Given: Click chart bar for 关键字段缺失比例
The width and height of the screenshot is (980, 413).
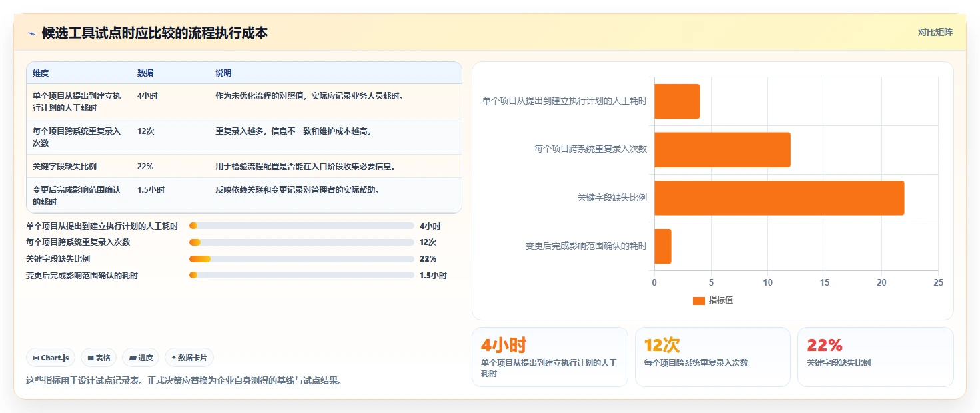Looking at the screenshot, I should pyautogui.click(x=779, y=198).
